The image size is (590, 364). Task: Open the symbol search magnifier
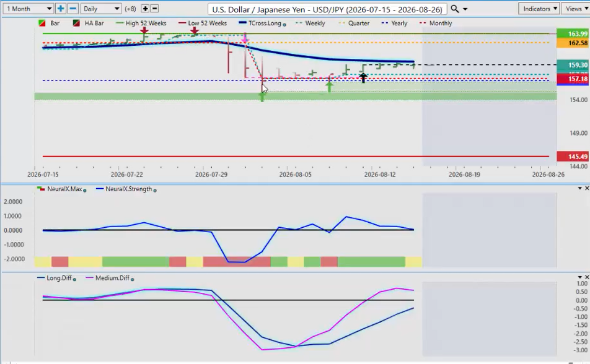pos(454,9)
